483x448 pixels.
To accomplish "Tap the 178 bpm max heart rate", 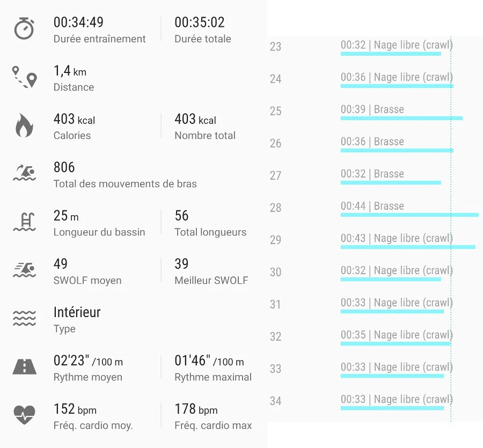I will (196, 409).
